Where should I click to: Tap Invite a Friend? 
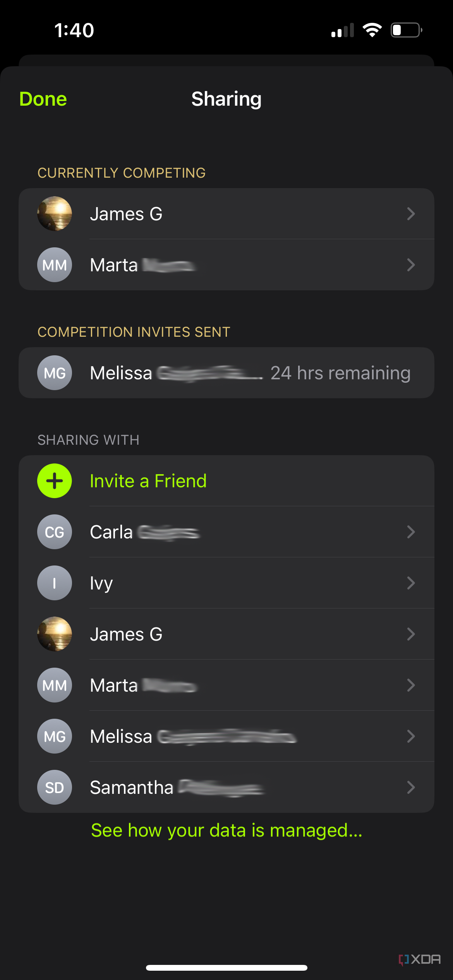148,481
